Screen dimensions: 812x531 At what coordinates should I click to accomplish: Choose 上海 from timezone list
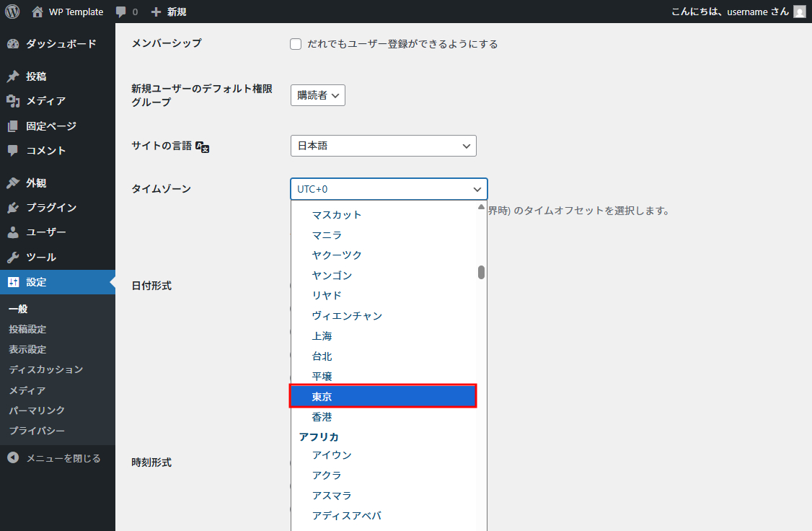pyautogui.click(x=383, y=335)
